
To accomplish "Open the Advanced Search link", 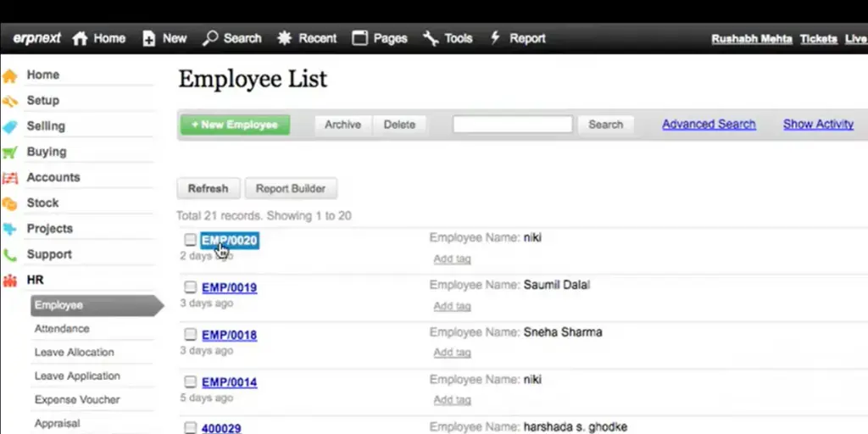I will (709, 124).
